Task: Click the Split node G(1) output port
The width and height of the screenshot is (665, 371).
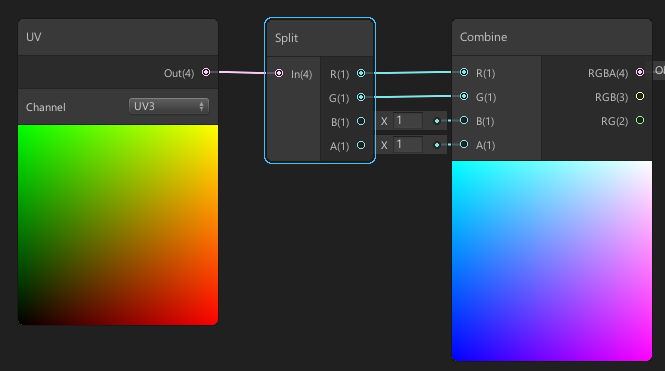Action: tap(361, 97)
